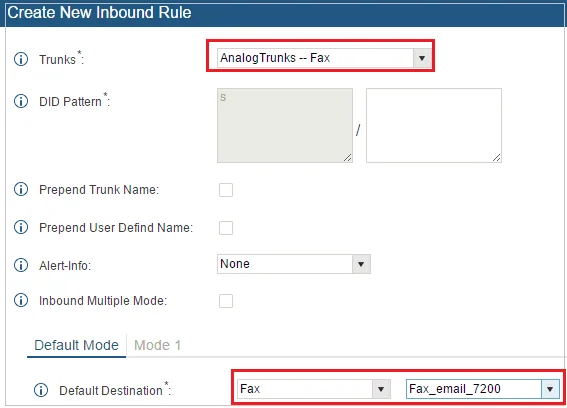Screen dimensions: 567x408
Task: Click the Default Destination info icon
Action: pyautogui.click(x=41, y=390)
